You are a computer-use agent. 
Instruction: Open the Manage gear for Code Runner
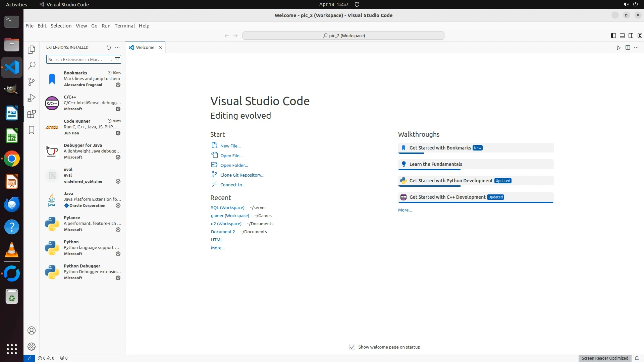click(118, 133)
